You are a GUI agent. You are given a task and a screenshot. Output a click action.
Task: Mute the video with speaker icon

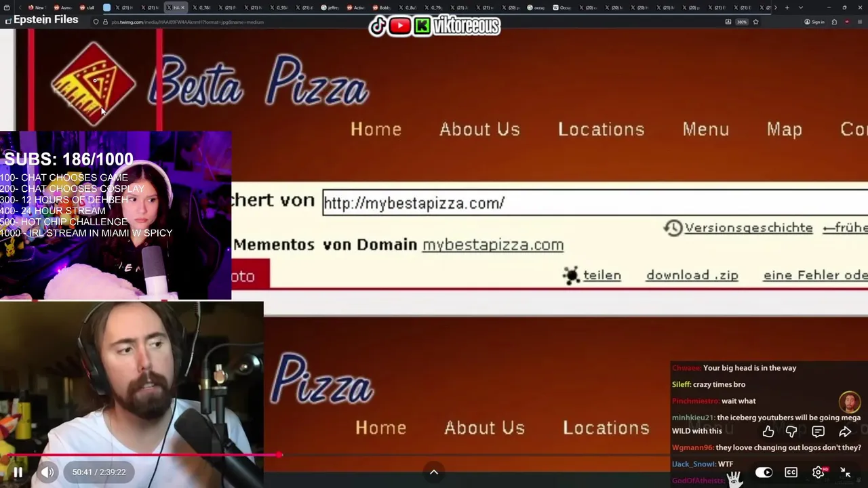click(47, 472)
